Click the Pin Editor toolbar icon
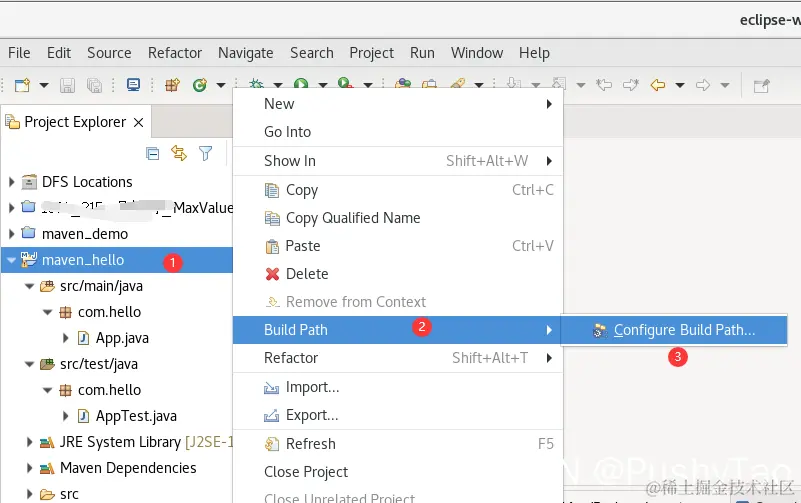The width and height of the screenshot is (801, 503). [762, 85]
